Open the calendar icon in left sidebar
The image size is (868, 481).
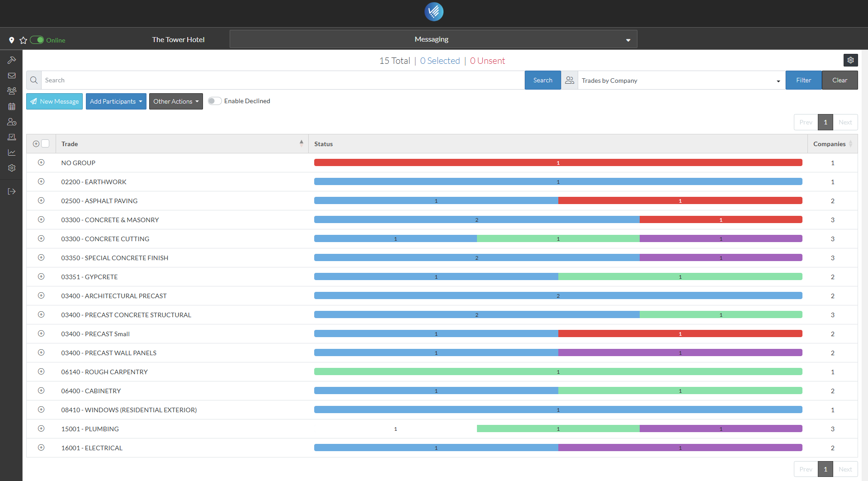[x=11, y=106]
